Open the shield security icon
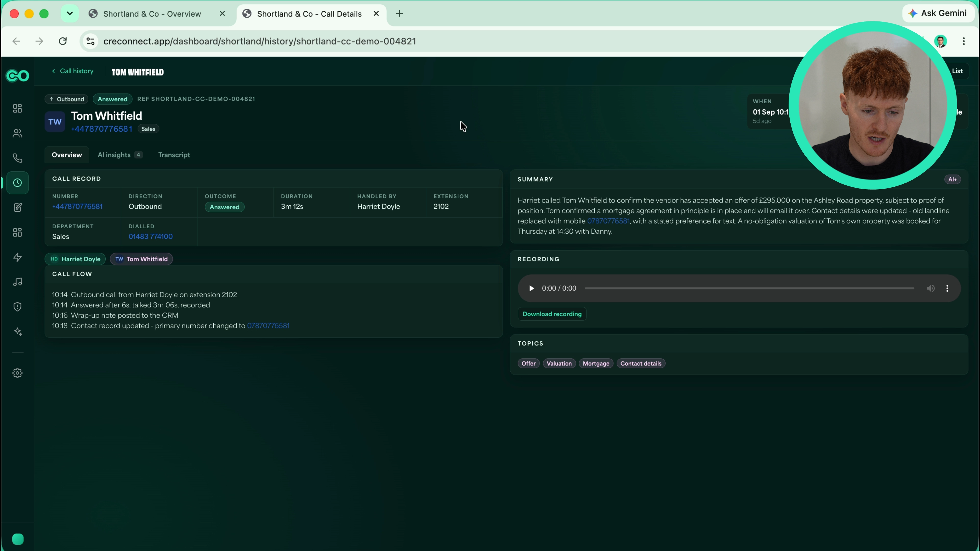This screenshot has height=551, width=980. [18, 307]
